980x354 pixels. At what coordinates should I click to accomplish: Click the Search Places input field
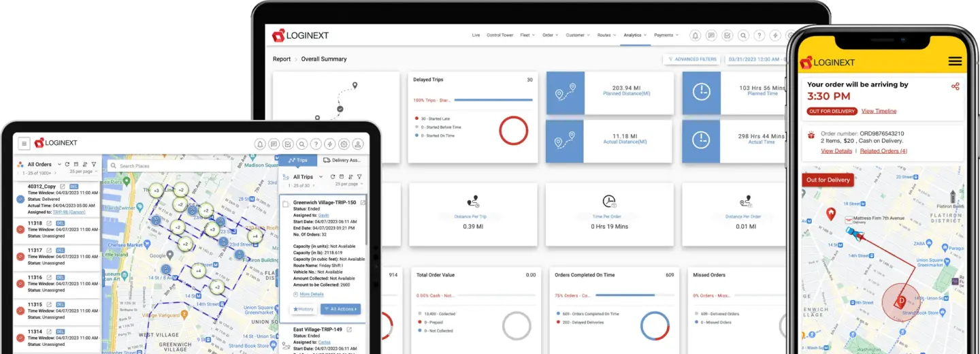click(x=169, y=165)
